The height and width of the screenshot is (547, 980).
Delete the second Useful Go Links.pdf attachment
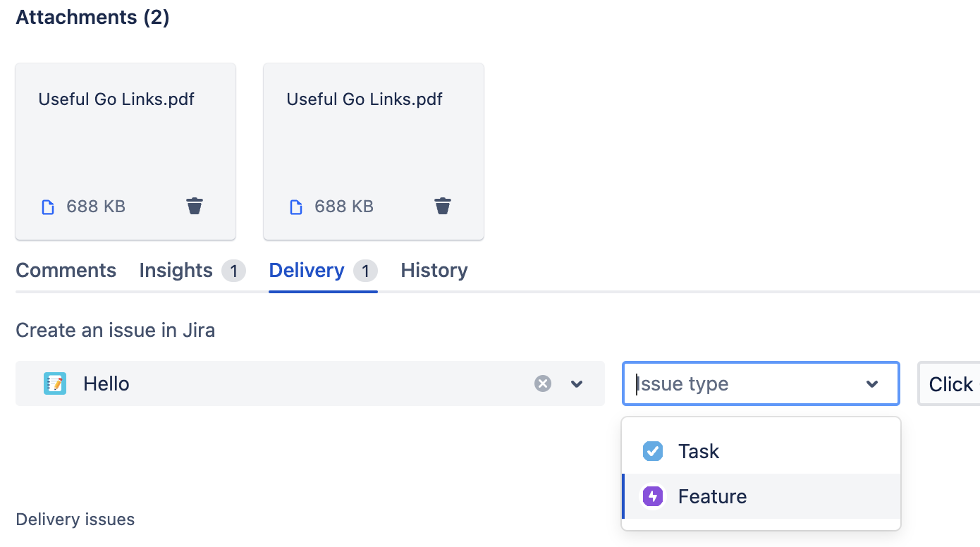[443, 206]
